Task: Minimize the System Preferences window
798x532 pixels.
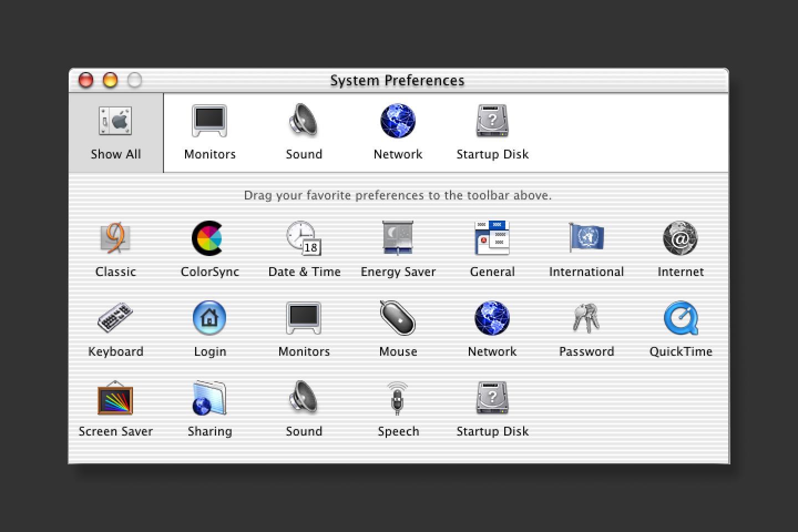Action: (110, 80)
